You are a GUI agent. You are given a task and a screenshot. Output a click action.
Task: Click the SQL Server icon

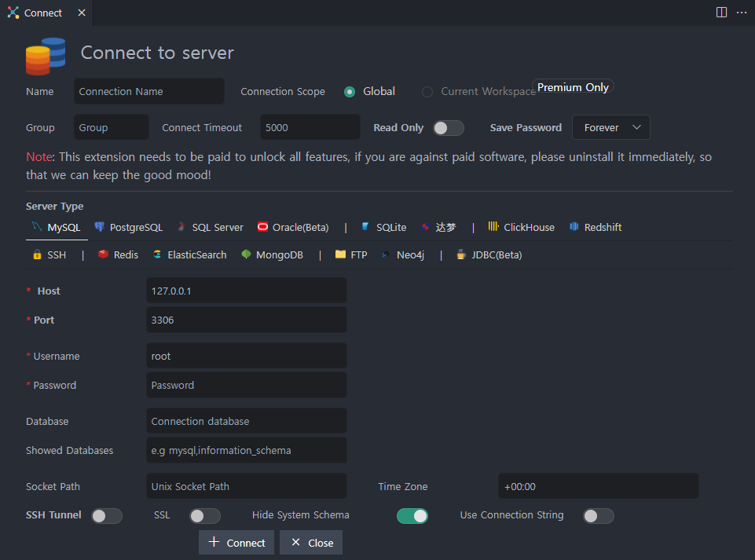(181, 226)
